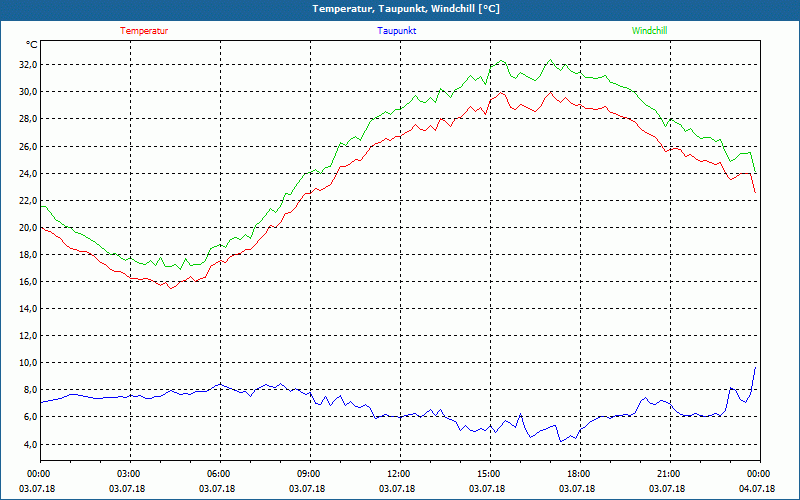
Task: Click the 28,0 y-axis value
Action: pos(28,119)
